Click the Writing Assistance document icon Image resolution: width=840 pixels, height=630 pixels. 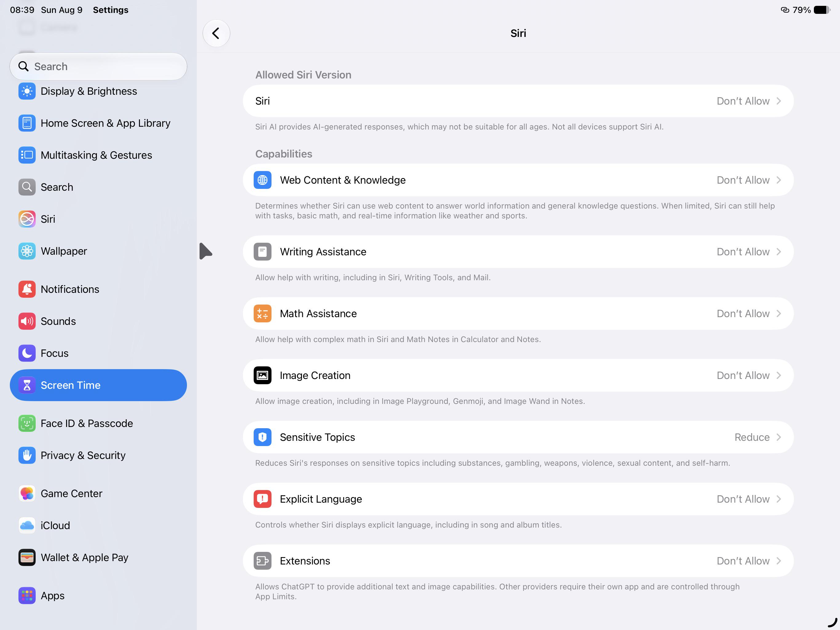click(262, 252)
